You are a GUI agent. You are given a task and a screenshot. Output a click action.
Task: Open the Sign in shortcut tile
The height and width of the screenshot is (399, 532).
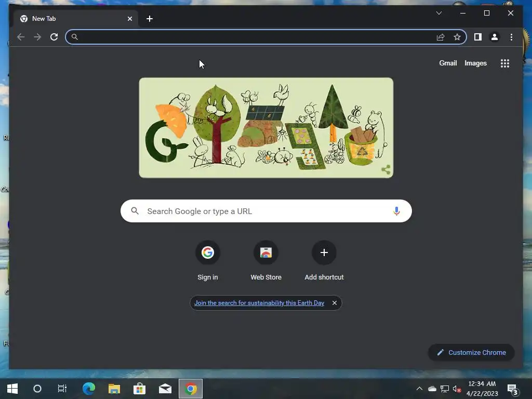coord(208,261)
